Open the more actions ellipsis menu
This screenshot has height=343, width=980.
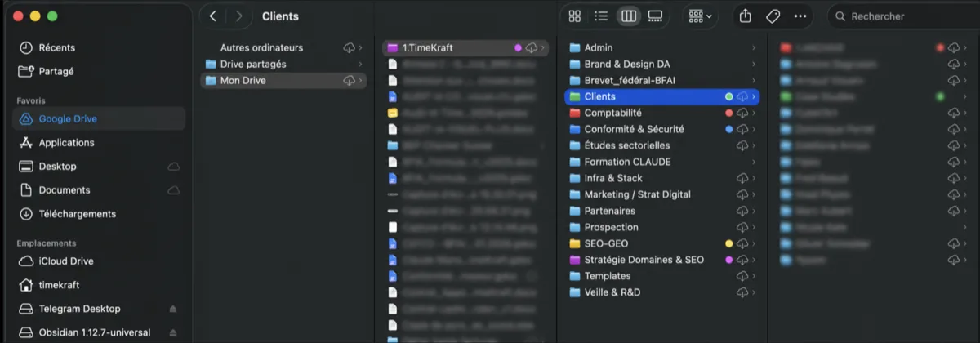point(800,16)
